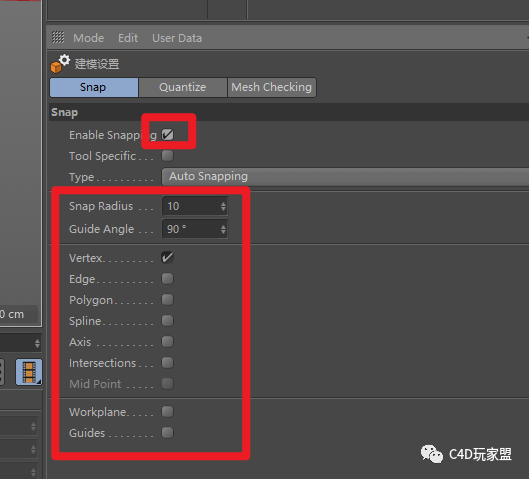Enable Polygon snapping checkbox
Screen dimensions: 529x479
tap(167, 300)
